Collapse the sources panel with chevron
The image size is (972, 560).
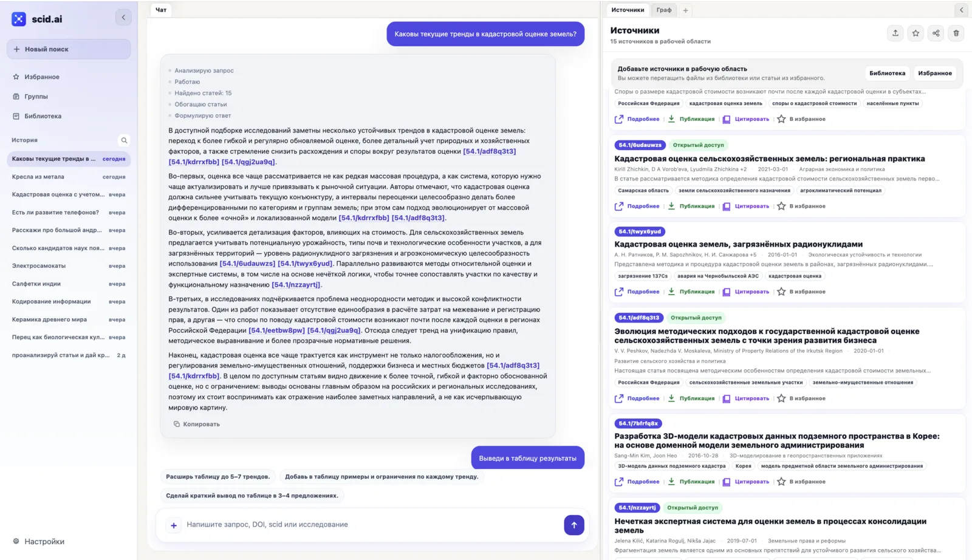tap(961, 10)
